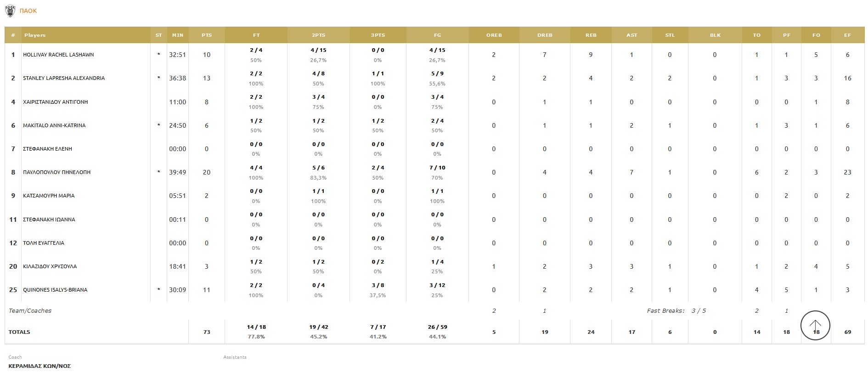Click the FT column header
Screen dimensions: 868x372
[x=256, y=35]
